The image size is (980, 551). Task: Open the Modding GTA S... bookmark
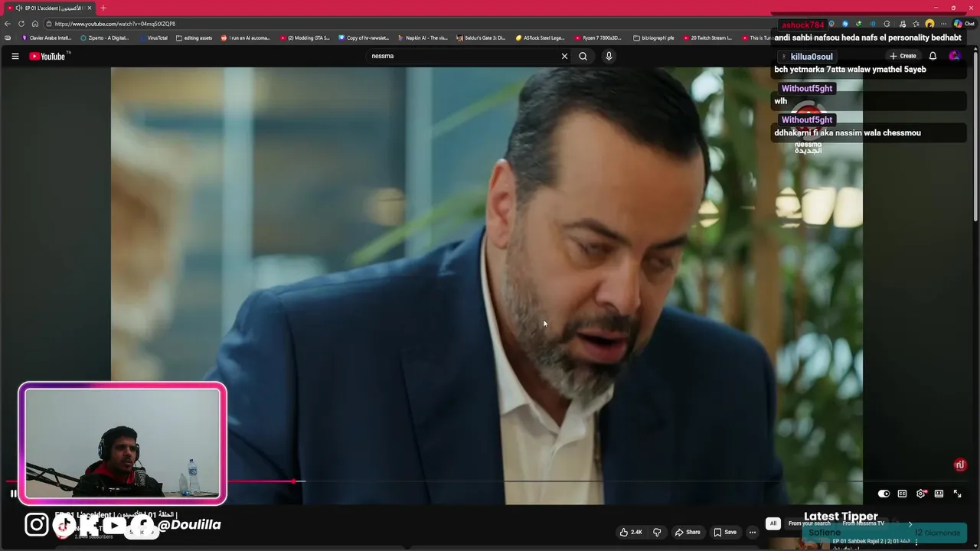tap(305, 37)
